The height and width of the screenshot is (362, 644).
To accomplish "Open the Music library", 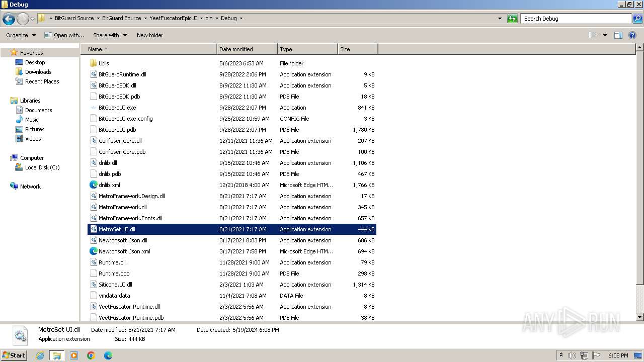I will [x=32, y=120].
